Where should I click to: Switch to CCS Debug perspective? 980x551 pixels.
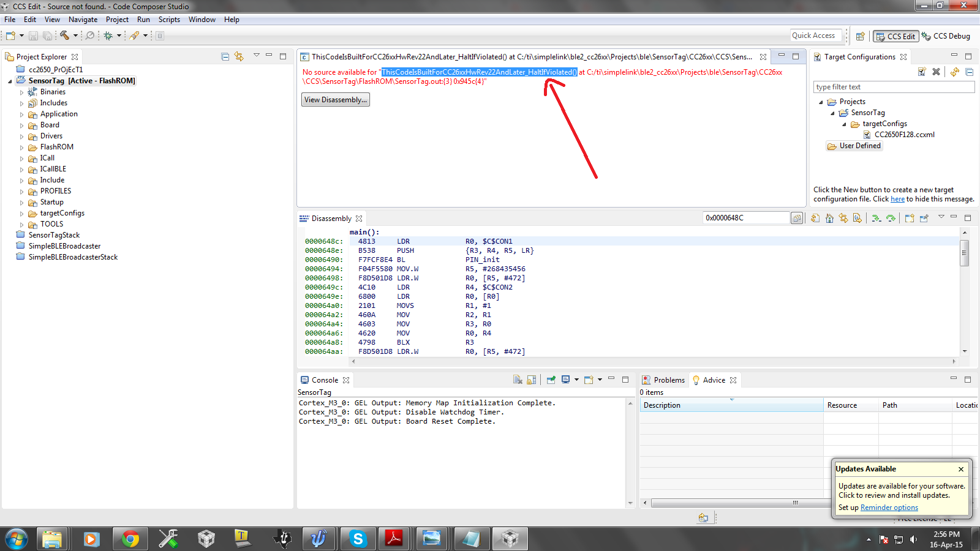[x=946, y=36]
